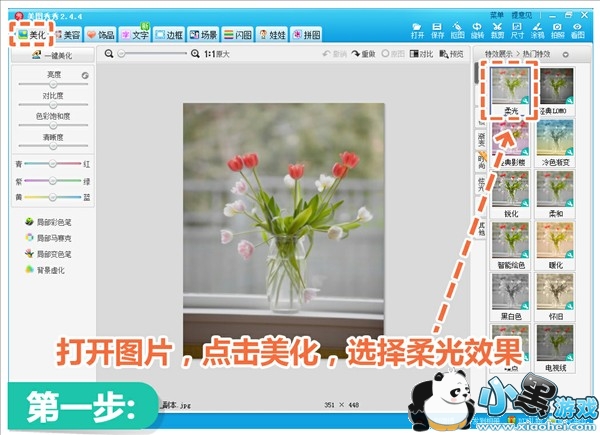Click the 对比 compare button
The width and height of the screenshot is (600, 435).
click(421, 54)
